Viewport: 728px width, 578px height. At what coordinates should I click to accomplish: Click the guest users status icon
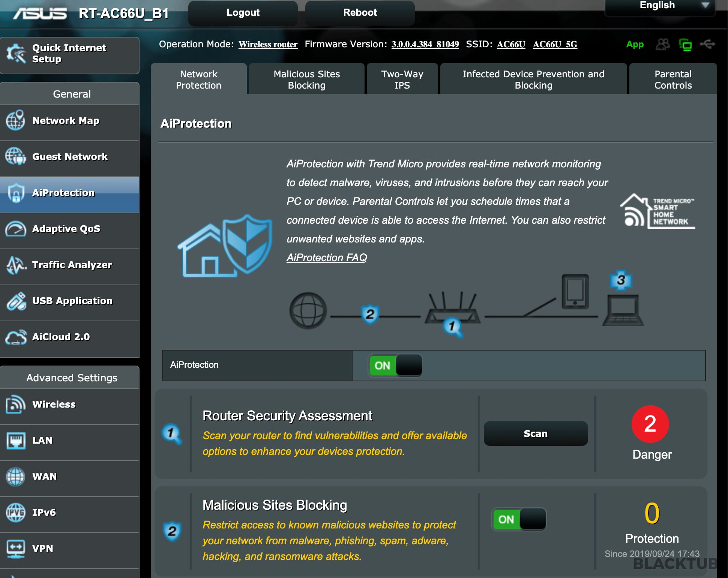coord(663,45)
